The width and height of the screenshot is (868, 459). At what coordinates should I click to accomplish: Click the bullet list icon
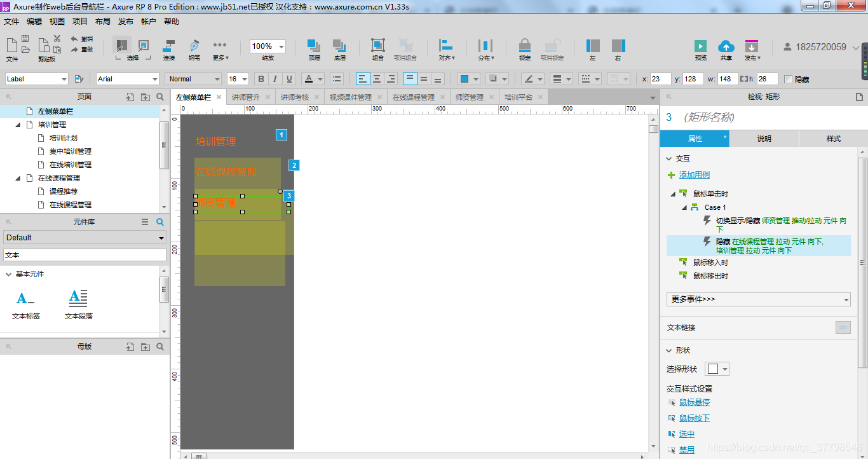tap(337, 79)
